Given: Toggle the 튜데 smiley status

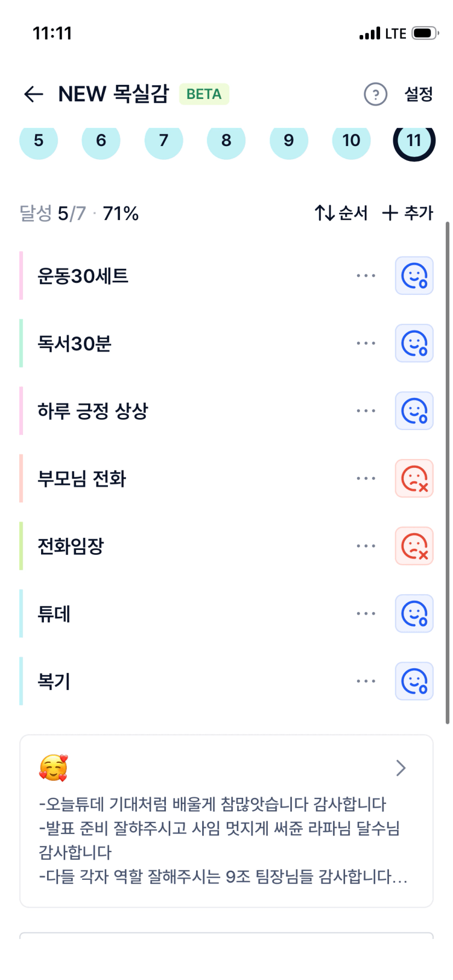Looking at the screenshot, I should [x=414, y=614].
